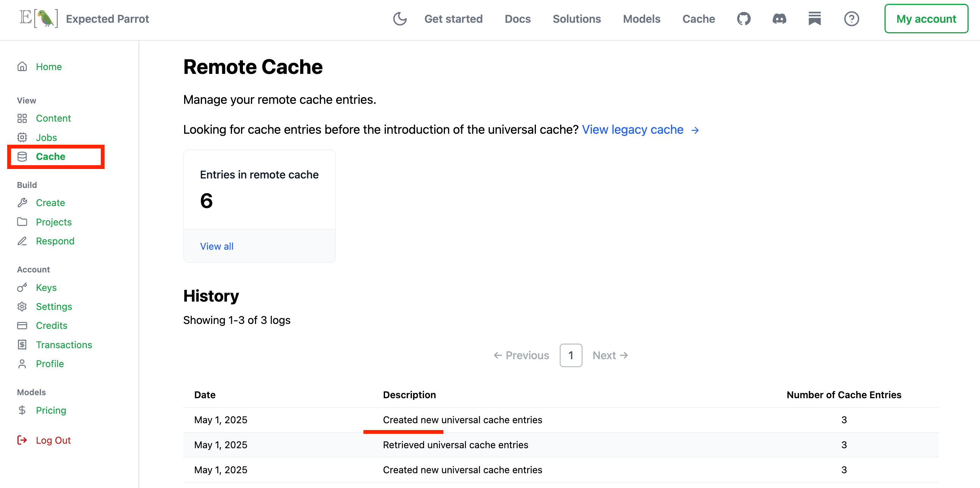Screen dimensions: 980x488
Task: Open the GitHub icon link
Action: (x=744, y=19)
